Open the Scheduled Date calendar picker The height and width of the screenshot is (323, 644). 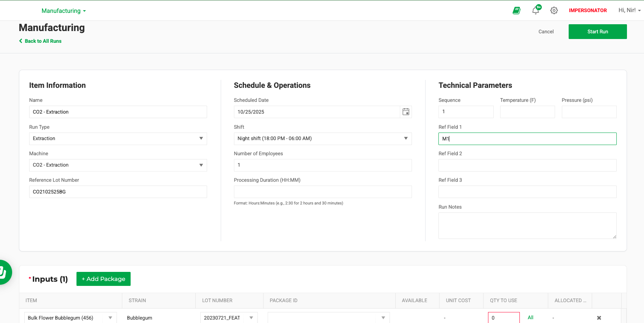click(406, 112)
